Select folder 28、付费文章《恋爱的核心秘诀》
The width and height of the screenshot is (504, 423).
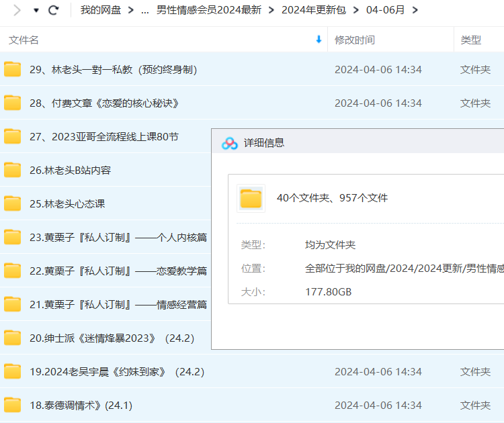(104, 103)
